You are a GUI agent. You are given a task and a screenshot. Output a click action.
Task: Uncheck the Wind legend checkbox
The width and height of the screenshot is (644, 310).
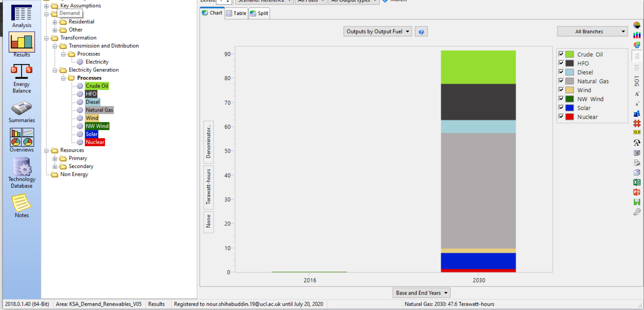point(561,90)
